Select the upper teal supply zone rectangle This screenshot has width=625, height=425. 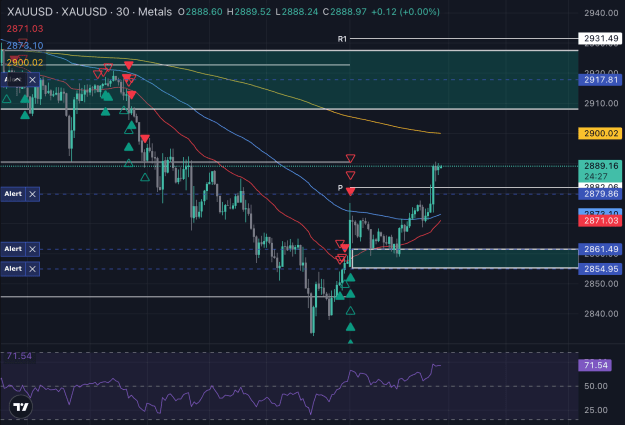(289, 80)
